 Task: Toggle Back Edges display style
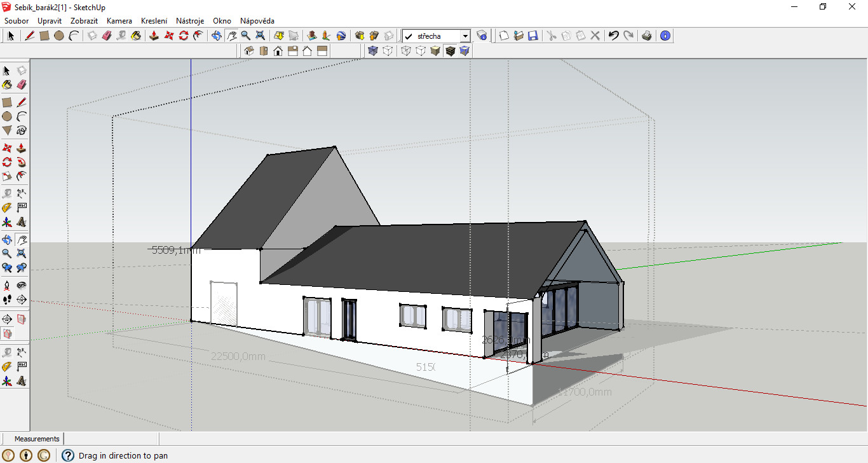tap(388, 51)
